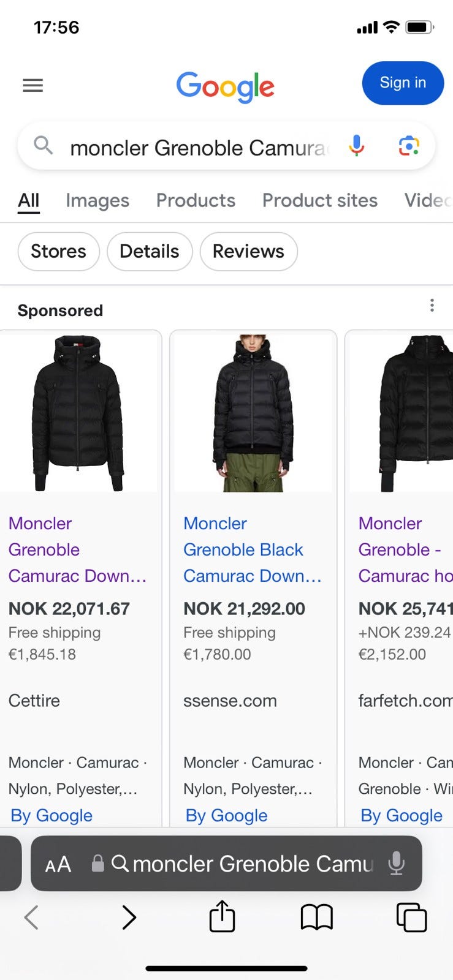Switch to the Images tab
This screenshot has height=980, width=453.
pos(97,200)
